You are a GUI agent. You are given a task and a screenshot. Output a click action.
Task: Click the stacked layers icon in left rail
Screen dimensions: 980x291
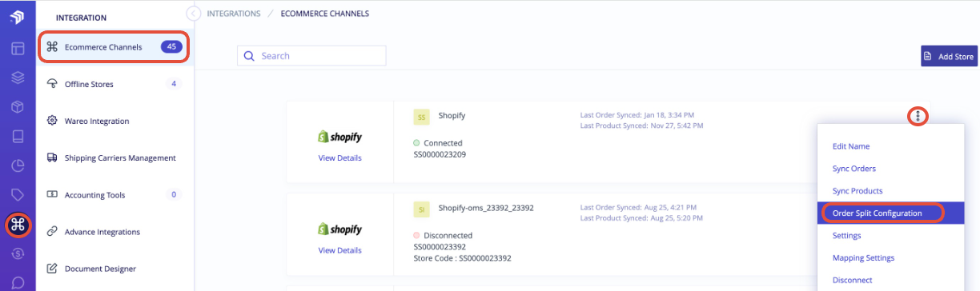click(18, 78)
